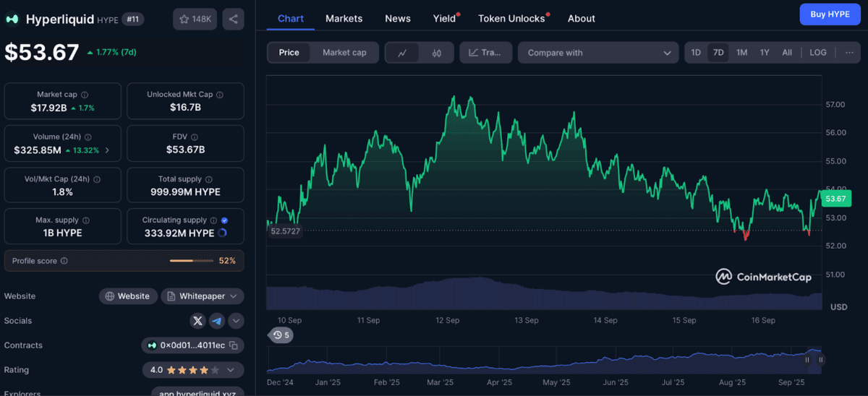This screenshot has height=396, width=868.
Task: Click the Hyperliquid logo icon in header
Action: pyautogui.click(x=12, y=20)
